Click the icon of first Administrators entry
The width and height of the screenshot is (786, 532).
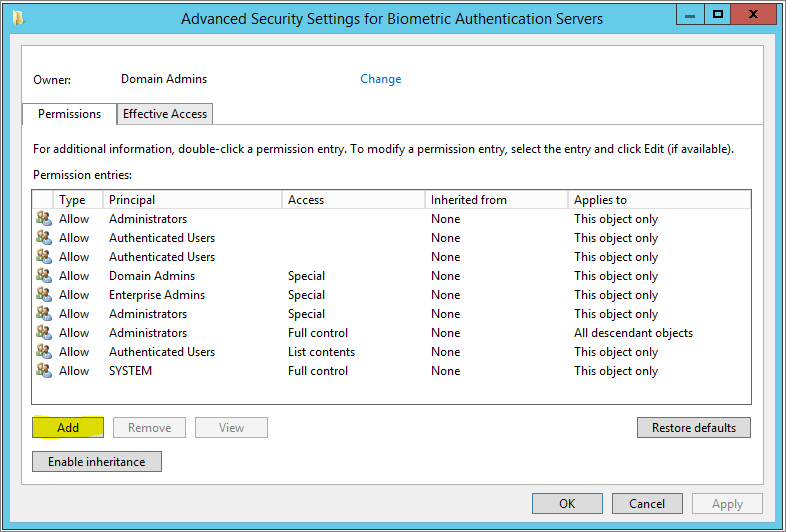(44, 219)
